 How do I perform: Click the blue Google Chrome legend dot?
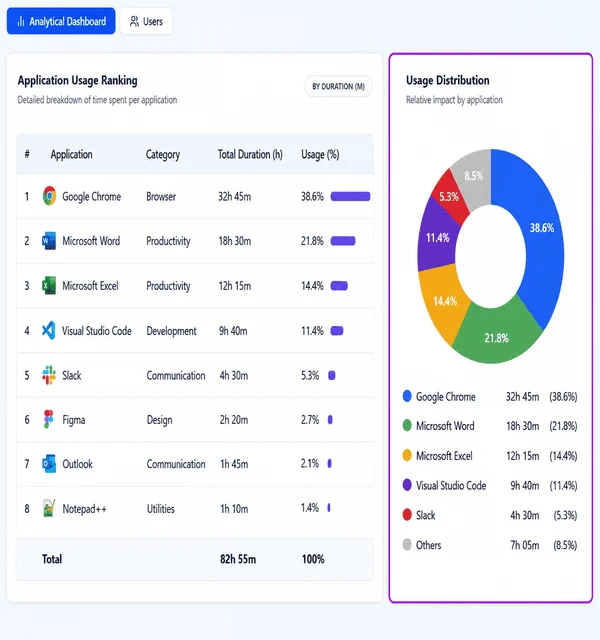coord(407,396)
